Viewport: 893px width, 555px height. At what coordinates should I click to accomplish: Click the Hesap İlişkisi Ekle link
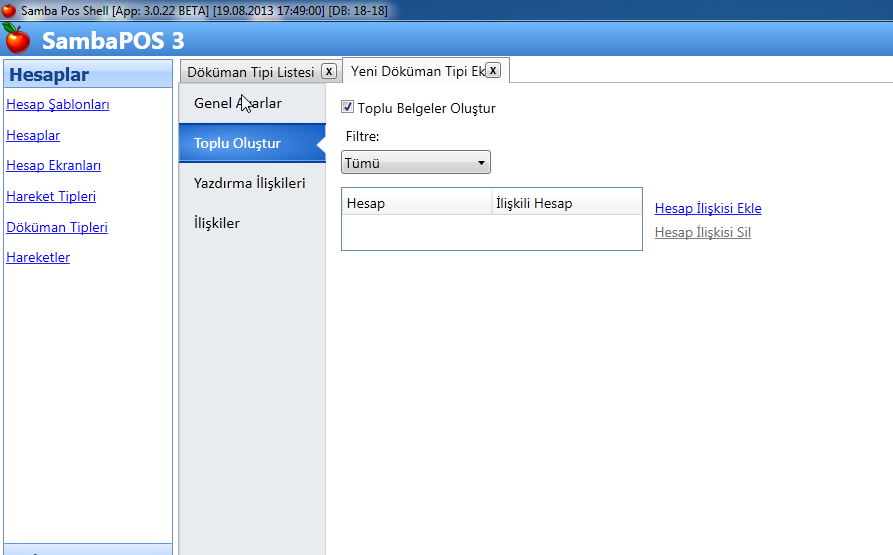pyautogui.click(x=708, y=208)
